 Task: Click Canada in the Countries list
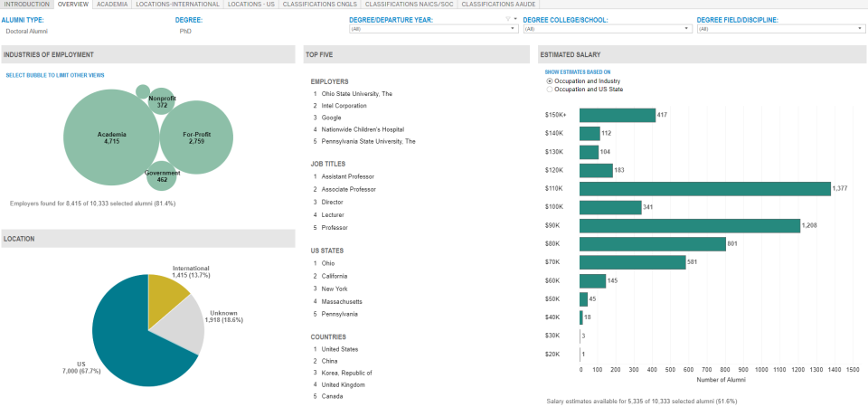[x=332, y=396]
